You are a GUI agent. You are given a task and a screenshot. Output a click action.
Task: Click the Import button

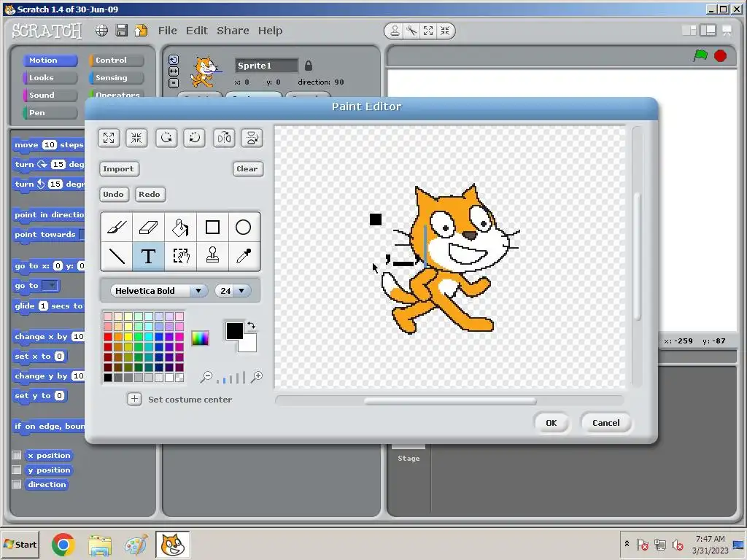[x=119, y=168]
